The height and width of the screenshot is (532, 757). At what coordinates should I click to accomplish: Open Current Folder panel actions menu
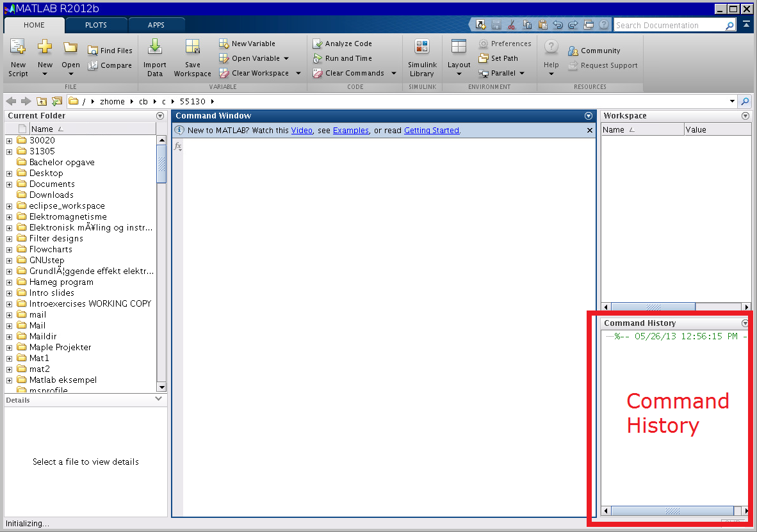click(160, 116)
